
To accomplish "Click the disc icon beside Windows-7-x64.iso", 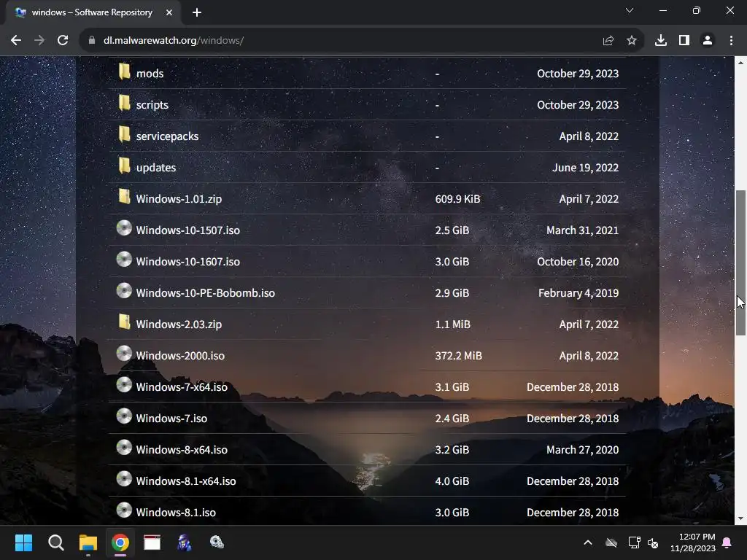I will click(124, 385).
